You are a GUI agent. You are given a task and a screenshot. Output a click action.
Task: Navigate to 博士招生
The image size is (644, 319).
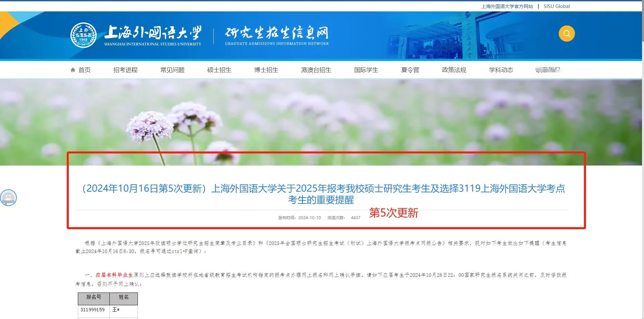(266, 70)
